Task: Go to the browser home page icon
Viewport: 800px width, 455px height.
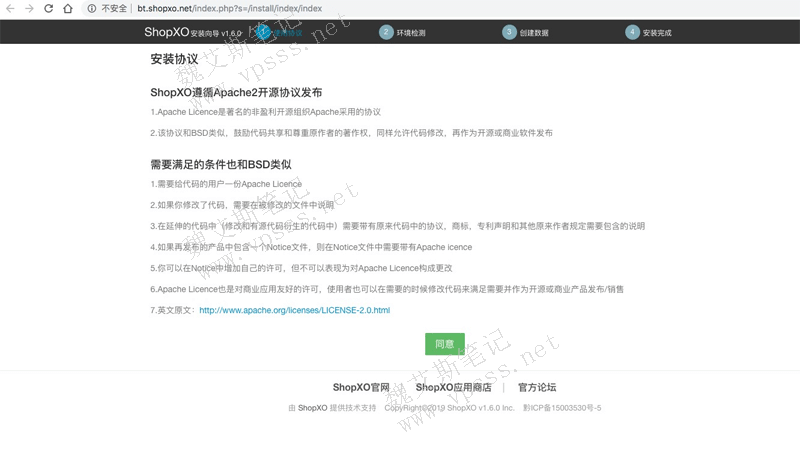Action: click(67, 8)
